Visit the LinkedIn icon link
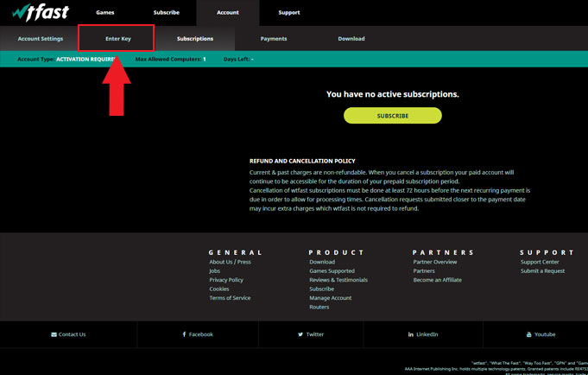The width and height of the screenshot is (588, 375). click(410, 334)
